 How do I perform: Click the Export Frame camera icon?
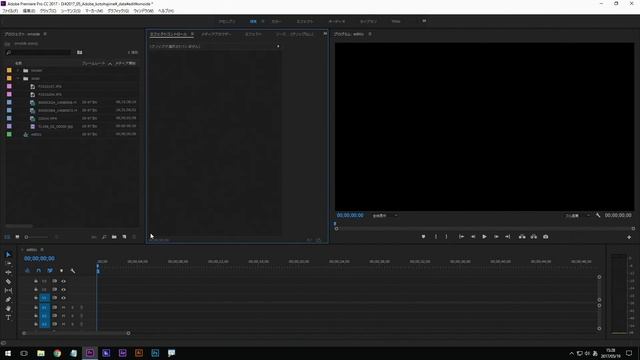545,237
